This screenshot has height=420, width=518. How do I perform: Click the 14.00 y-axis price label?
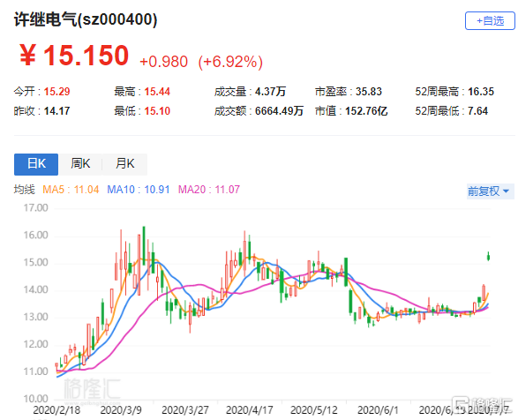(x=35, y=289)
